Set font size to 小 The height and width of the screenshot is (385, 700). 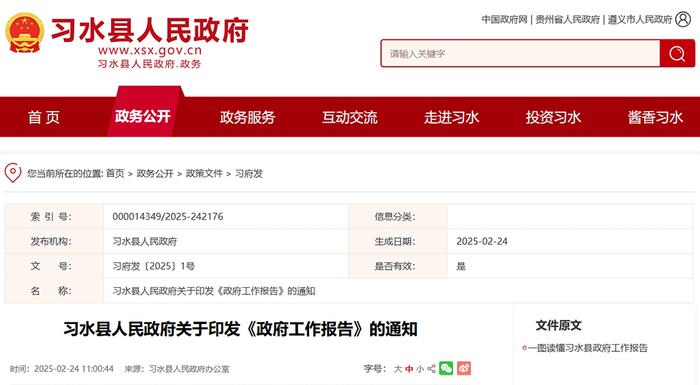click(x=420, y=369)
